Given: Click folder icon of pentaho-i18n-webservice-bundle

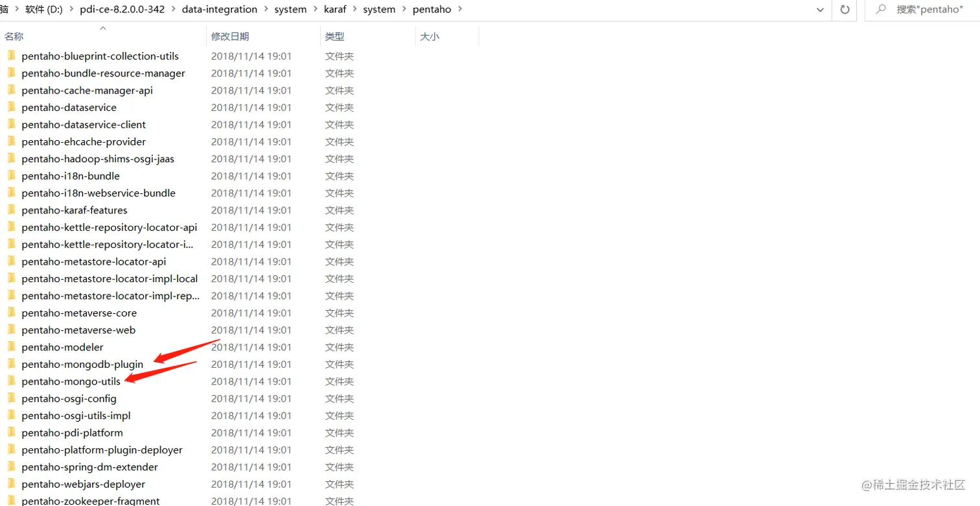Looking at the screenshot, I should coord(11,193).
